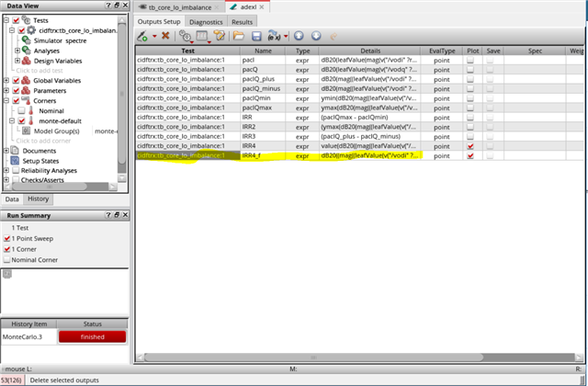Click the Open folder icon in the outputs toolbar
The width and height of the screenshot is (588, 386).
(238, 36)
